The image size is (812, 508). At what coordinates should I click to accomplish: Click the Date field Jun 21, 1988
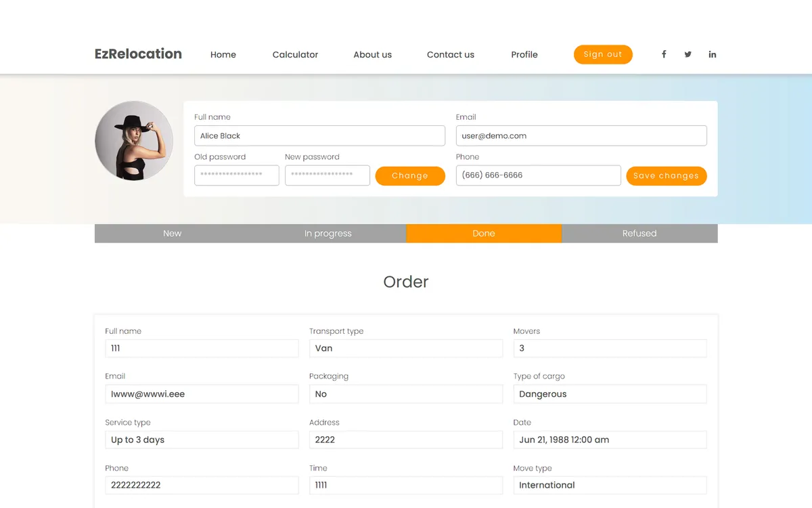tap(610, 440)
